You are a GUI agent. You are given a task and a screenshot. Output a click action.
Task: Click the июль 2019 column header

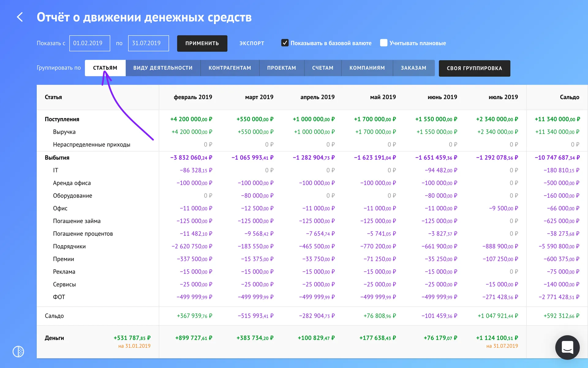tap(503, 97)
